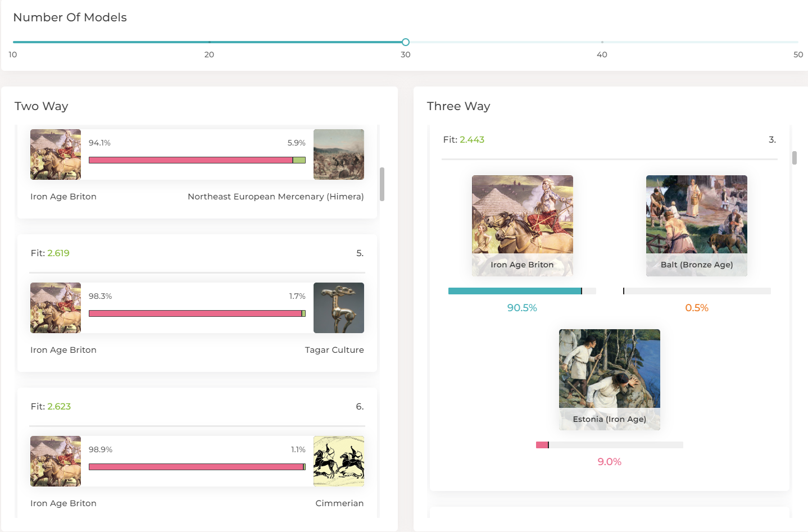Click the Number Of Models slider handle
The height and width of the screenshot is (532, 808).
(x=406, y=42)
